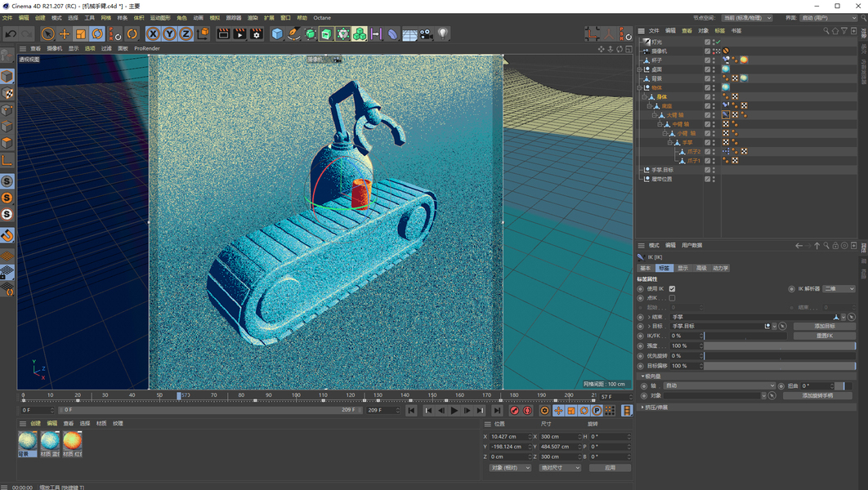Viewport: 868px width, 490px height.
Task: Toggle visibility dots for 灯光 object
Action: 714,42
